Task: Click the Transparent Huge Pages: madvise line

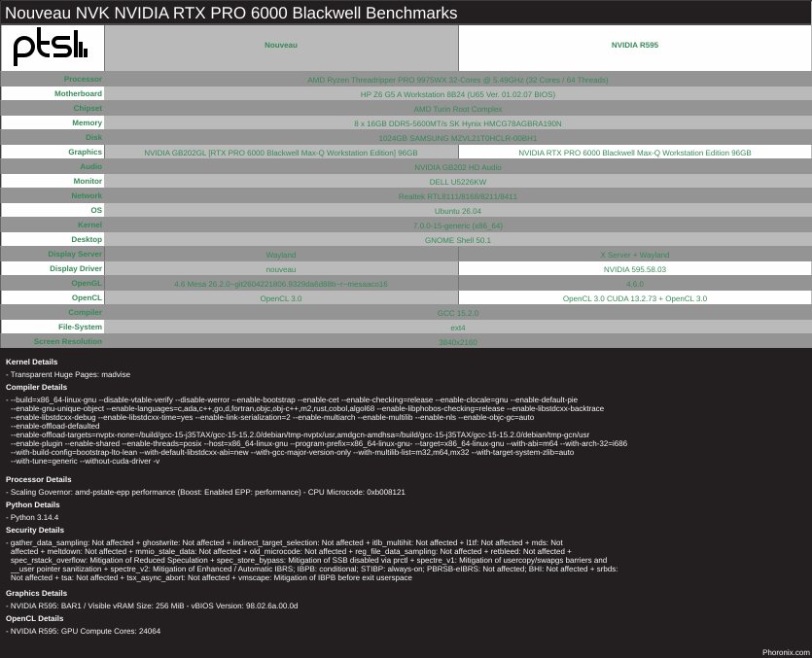Action: 68,374
